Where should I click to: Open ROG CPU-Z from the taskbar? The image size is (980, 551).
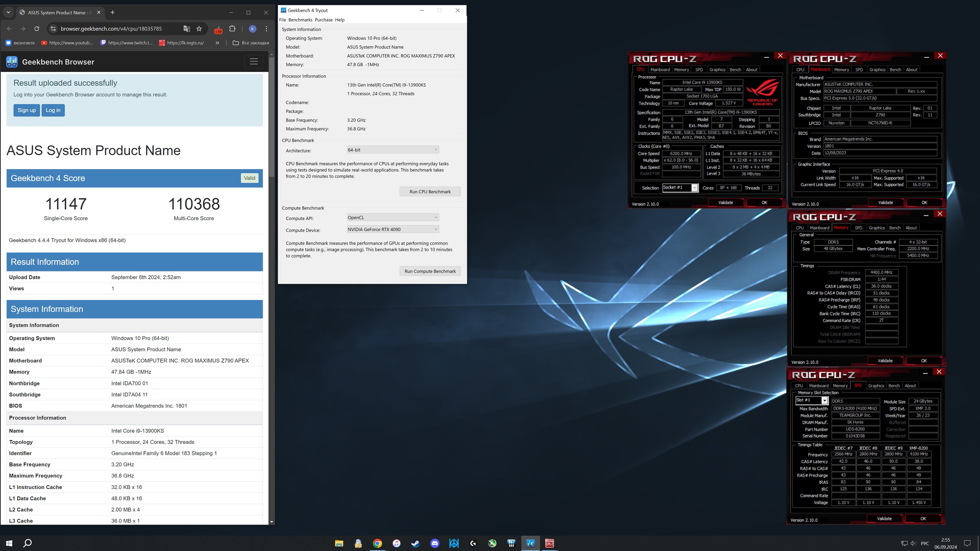[550, 543]
